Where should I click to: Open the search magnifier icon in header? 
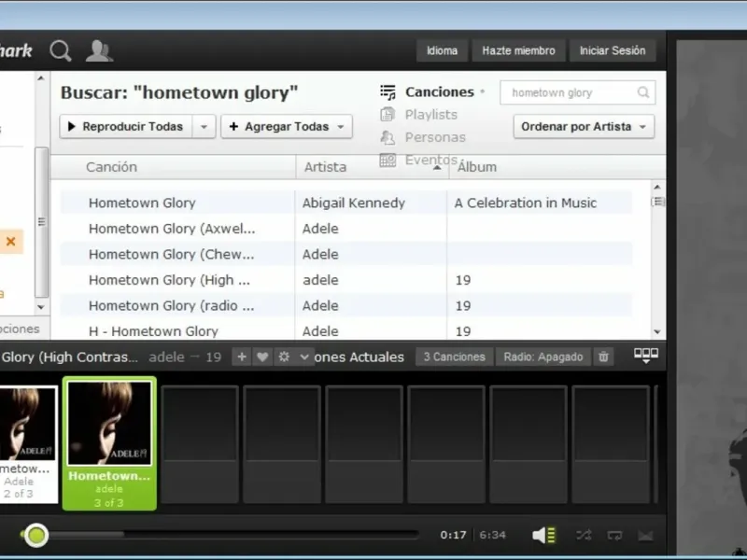click(61, 51)
